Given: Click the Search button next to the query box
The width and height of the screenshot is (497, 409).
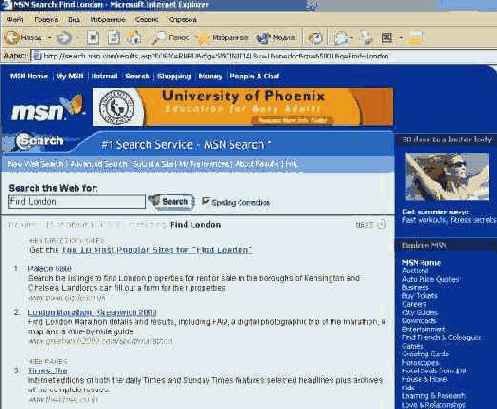Looking at the screenshot, I should [171, 202].
